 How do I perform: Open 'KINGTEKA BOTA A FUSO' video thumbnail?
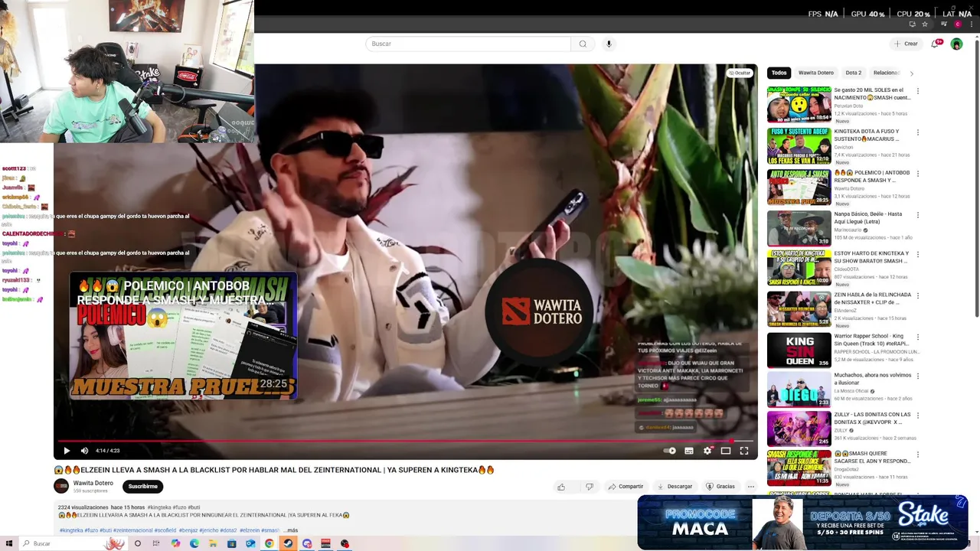pyautogui.click(x=799, y=146)
